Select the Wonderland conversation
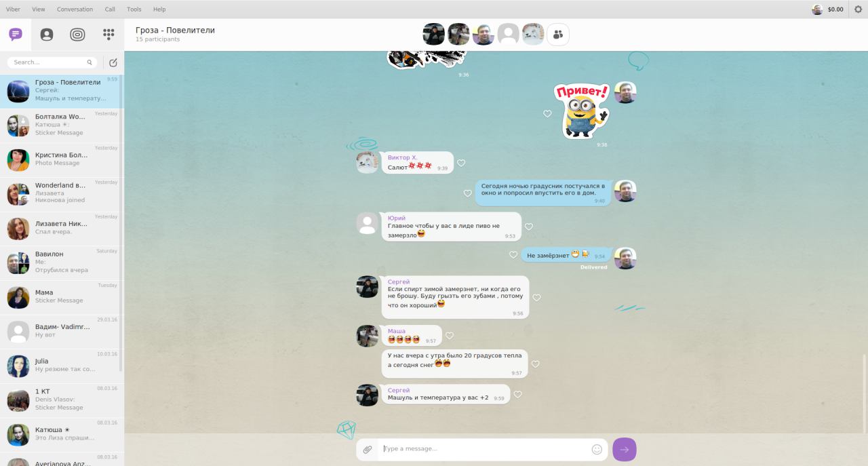Screen dimensions: 868x466 click(60, 194)
